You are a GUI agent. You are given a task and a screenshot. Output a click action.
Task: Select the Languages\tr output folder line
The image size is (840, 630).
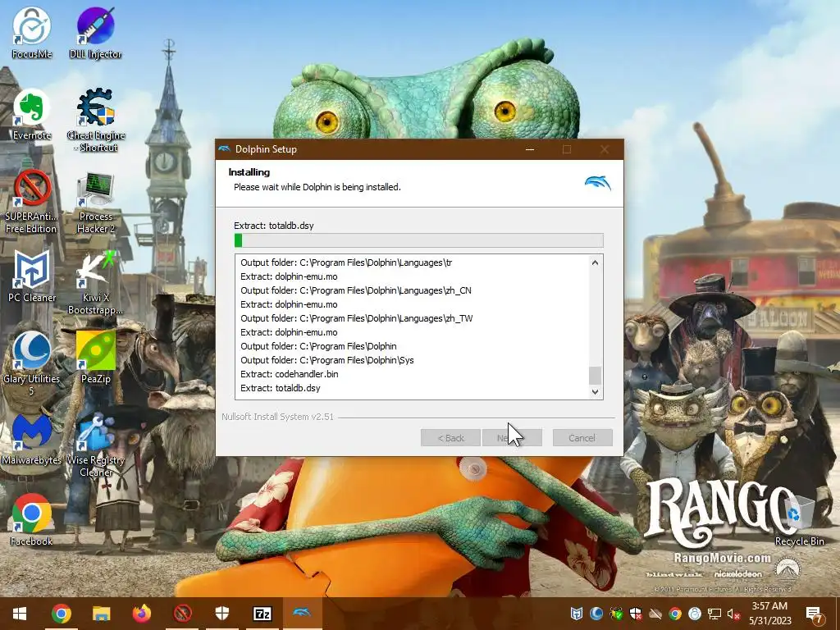coord(346,262)
